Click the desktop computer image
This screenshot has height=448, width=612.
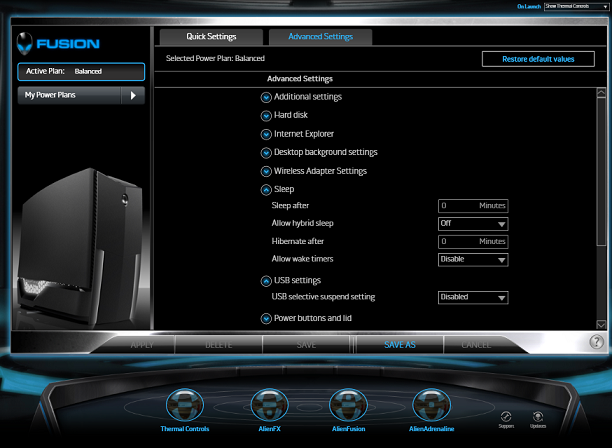click(80, 248)
